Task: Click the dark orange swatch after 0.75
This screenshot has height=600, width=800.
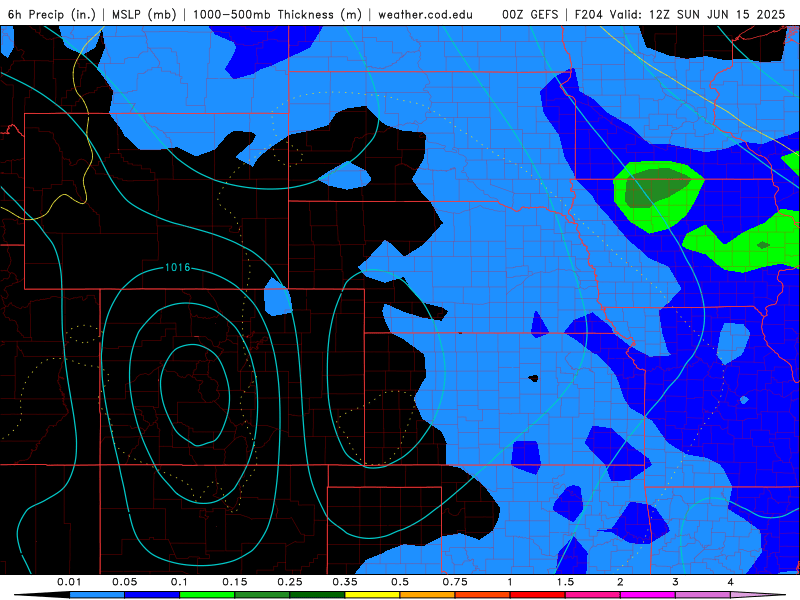Action: pyautogui.click(x=483, y=595)
